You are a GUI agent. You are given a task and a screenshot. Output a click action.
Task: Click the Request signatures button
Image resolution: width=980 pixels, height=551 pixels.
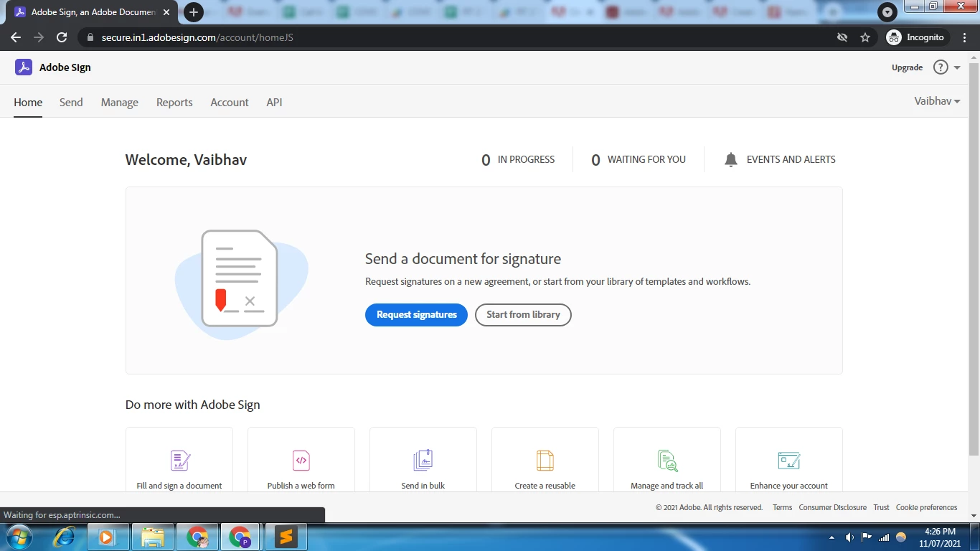point(416,315)
